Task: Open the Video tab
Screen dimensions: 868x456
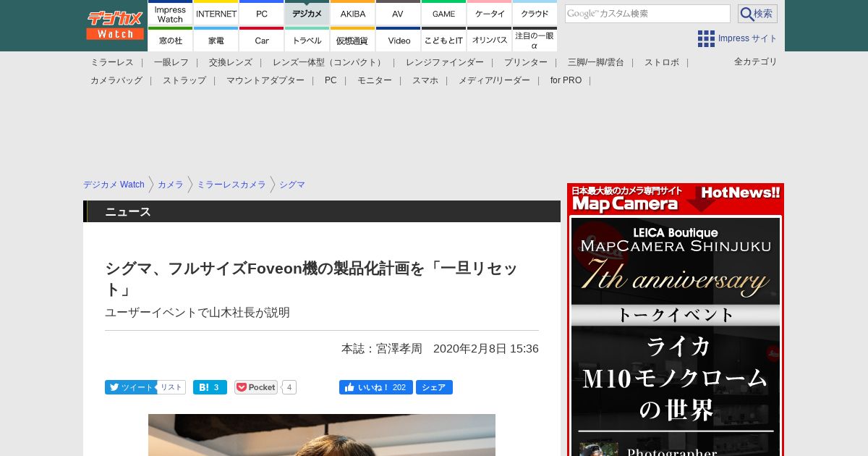Action: pos(398,40)
